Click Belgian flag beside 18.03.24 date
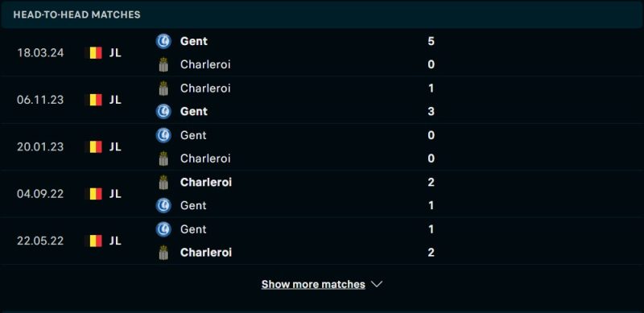Screen dimensions: 644x313 click(94, 53)
